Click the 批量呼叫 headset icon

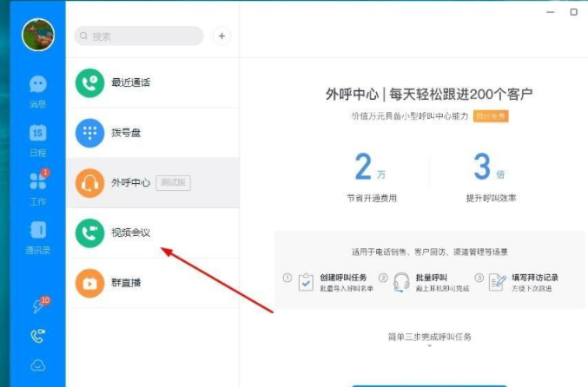point(401,282)
